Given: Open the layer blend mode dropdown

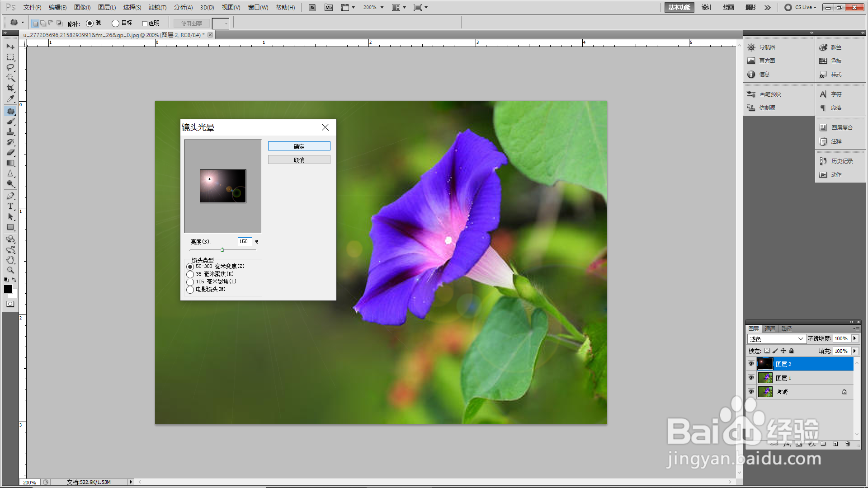Looking at the screenshot, I should 776,339.
